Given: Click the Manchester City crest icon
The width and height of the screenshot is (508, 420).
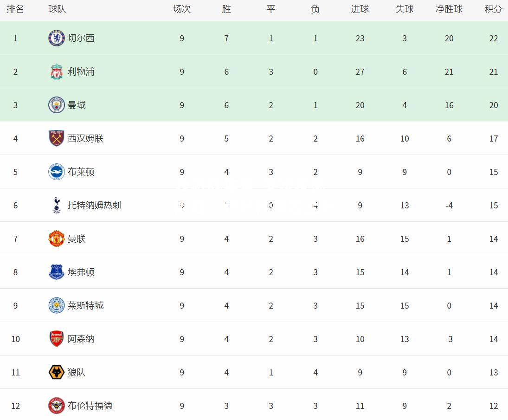Looking at the screenshot, I should pos(57,105).
